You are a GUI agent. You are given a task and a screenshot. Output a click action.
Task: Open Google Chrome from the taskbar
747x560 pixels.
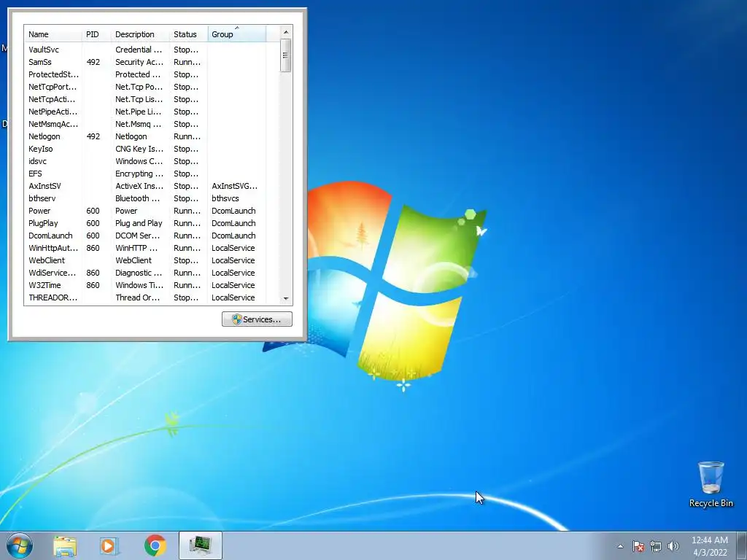click(x=155, y=545)
